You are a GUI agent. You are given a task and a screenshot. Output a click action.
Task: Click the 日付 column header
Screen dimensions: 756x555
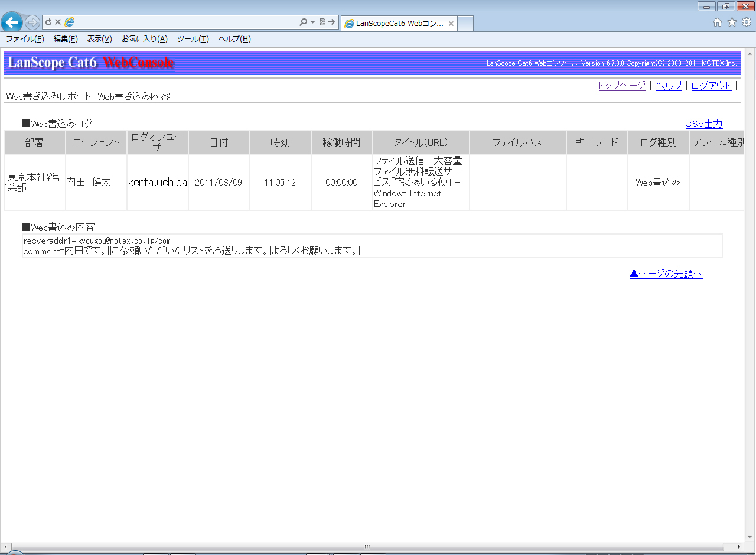[x=219, y=142]
